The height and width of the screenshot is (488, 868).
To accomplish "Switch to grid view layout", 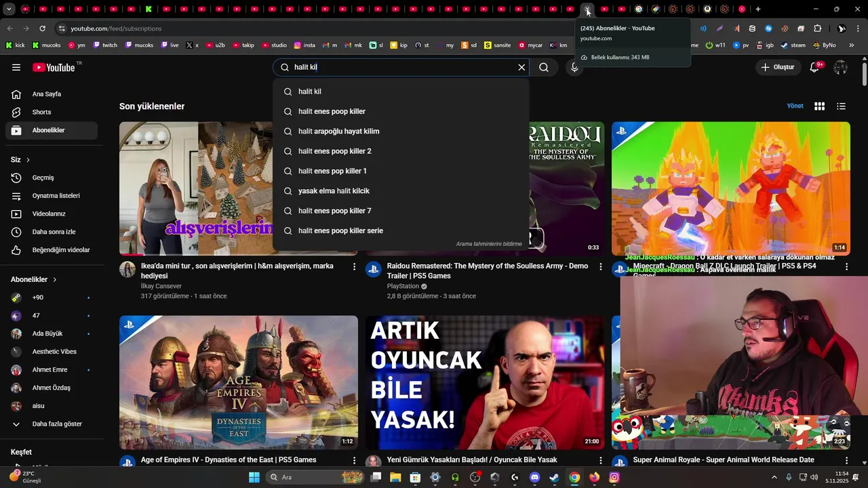I will coord(819,106).
